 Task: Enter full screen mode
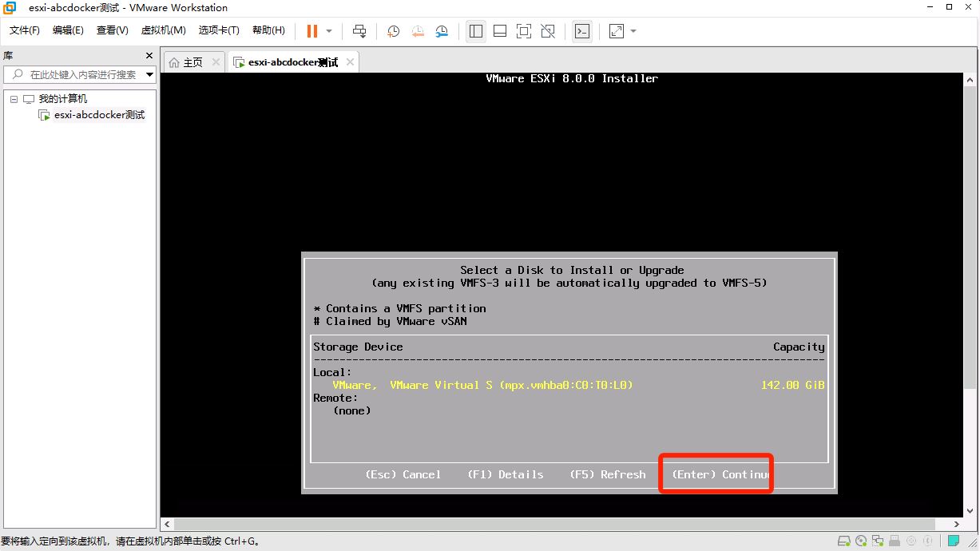524,31
